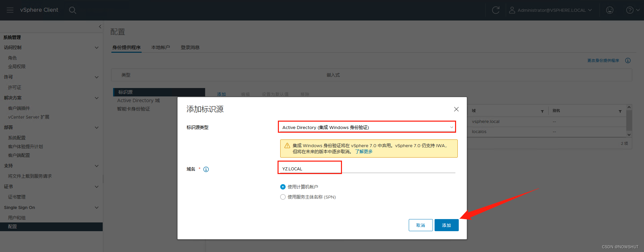The width and height of the screenshot is (644, 252).
Task: Open Administrator@VSPHERE.LOCAL user dropdown
Action: point(554,10)
